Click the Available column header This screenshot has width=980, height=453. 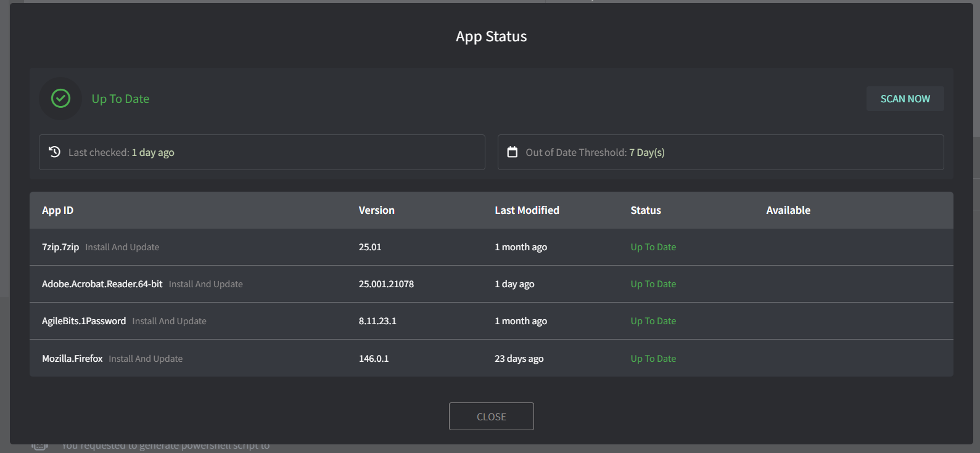pyautogui.click(x=788, y=211)
